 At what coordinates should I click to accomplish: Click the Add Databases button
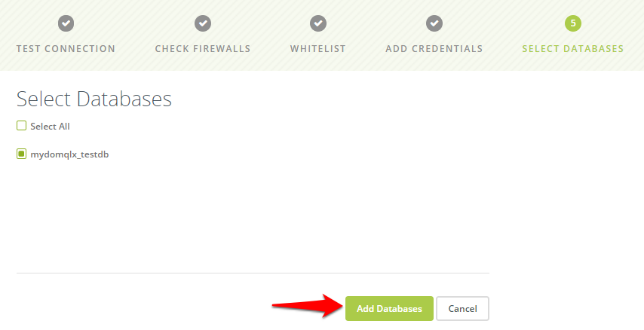point(389,309)
